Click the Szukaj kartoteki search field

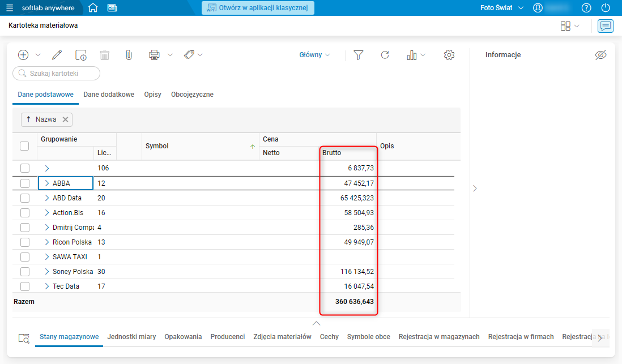56,74
